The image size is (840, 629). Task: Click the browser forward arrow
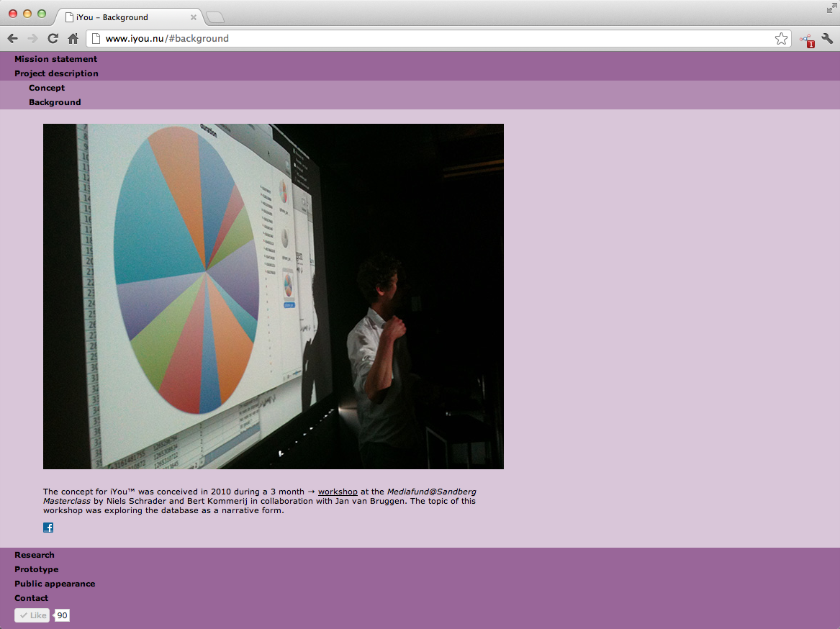pyautogui.click(x=32, y=39)
